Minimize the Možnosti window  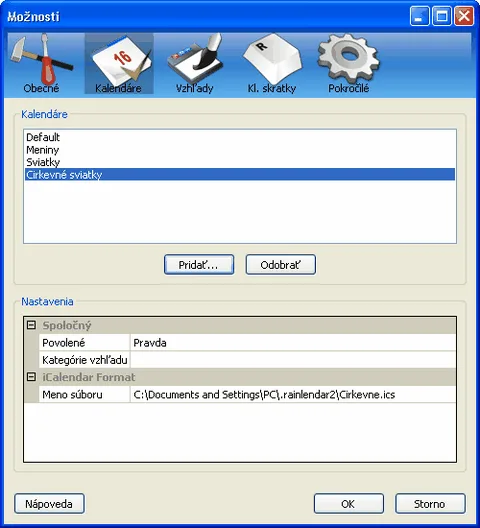point(419,16)
